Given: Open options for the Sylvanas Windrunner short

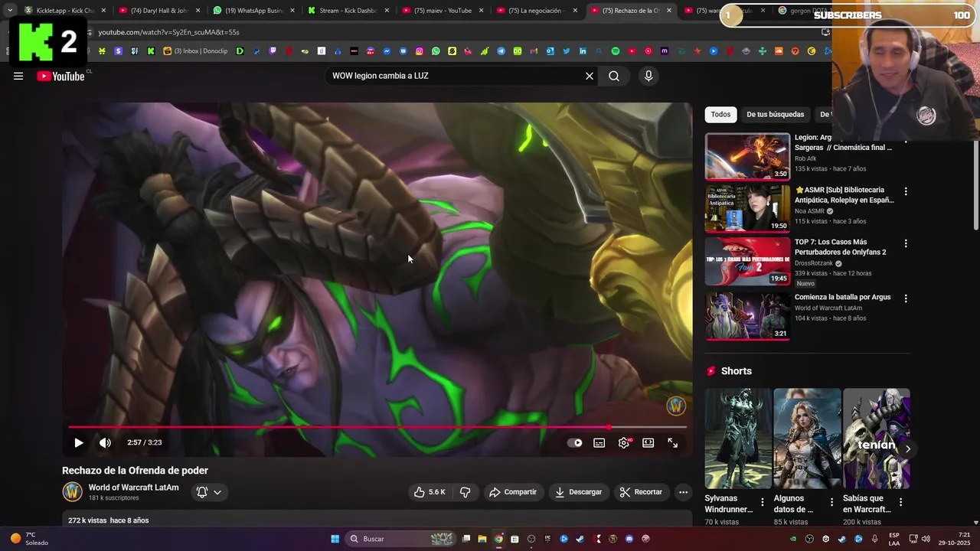Looking at the screenshot, I should 762,503.
